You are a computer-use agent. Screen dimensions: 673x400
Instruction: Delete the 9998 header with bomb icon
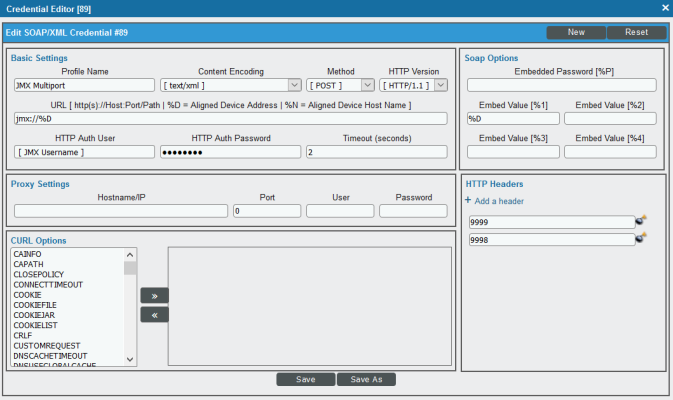[641, 237]
